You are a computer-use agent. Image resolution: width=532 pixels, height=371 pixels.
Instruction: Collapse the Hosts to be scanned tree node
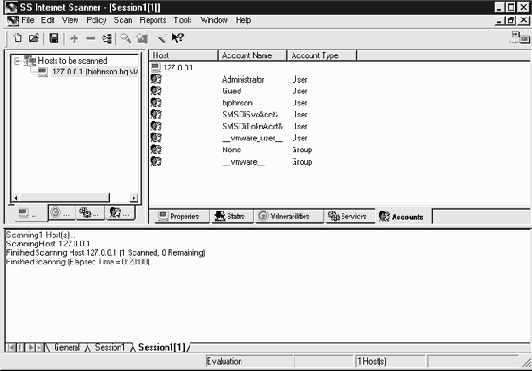(x=16, y=61)
